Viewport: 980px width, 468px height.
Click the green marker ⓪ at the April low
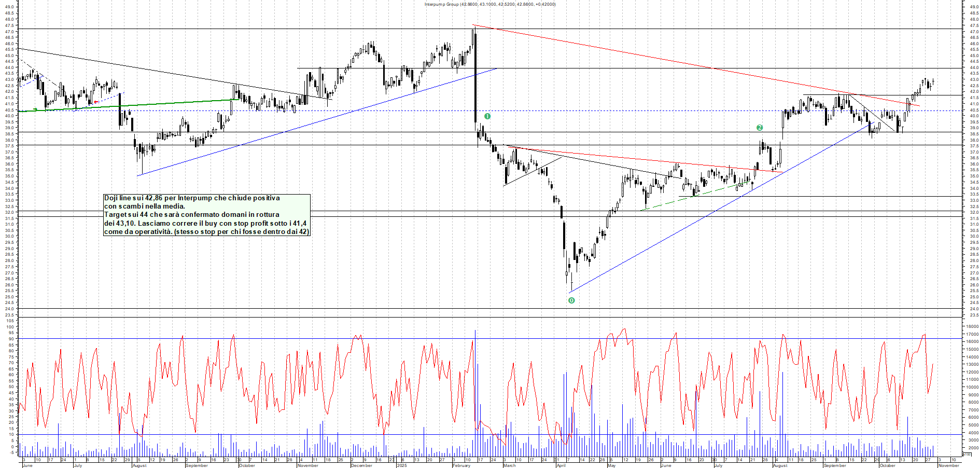571,300
